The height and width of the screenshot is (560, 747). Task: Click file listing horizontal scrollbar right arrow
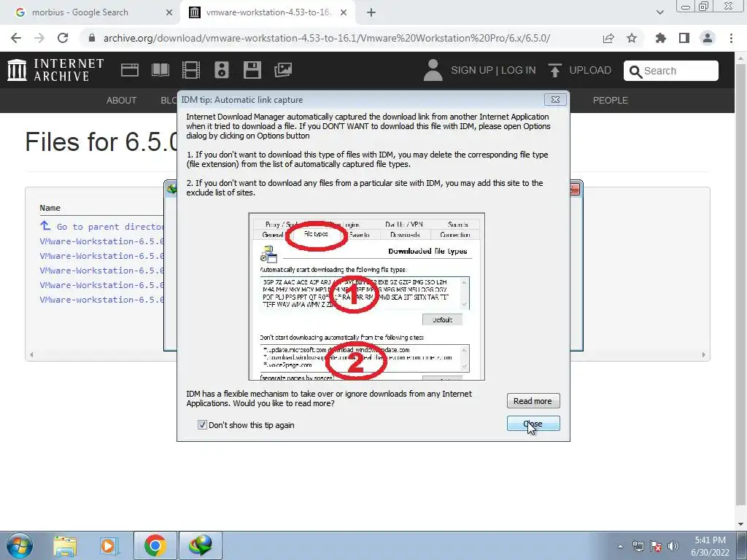coord(704,355)
